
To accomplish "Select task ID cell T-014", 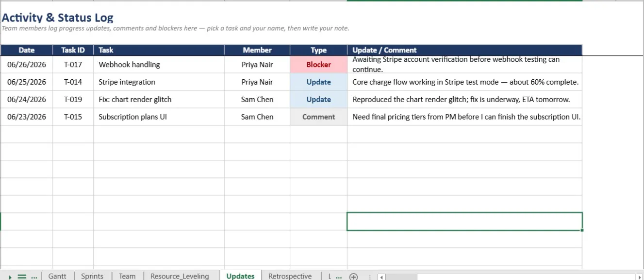I will click(x=73, y=82).
